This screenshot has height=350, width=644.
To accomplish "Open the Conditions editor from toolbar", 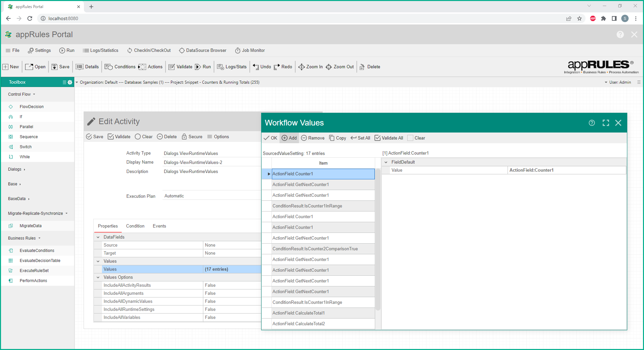I will (120, 67).
